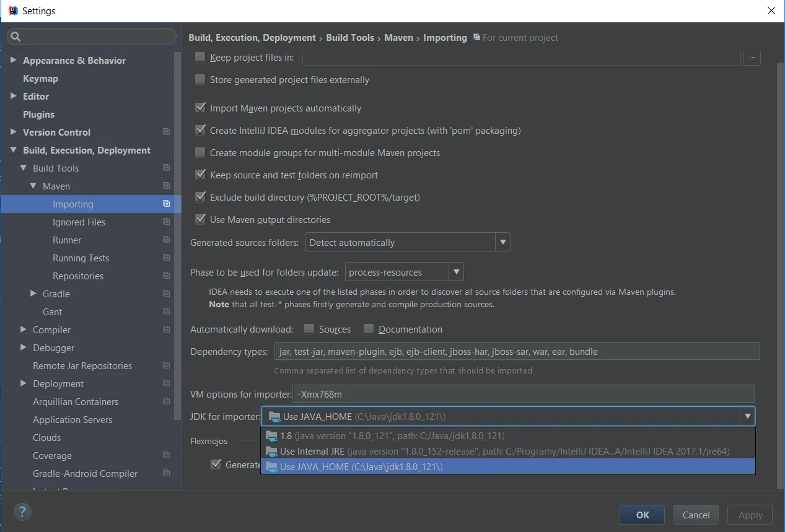Screen dimensions: 785x532
Task: Click the project-level icon beside Gradle
Action: coord(166,294)
